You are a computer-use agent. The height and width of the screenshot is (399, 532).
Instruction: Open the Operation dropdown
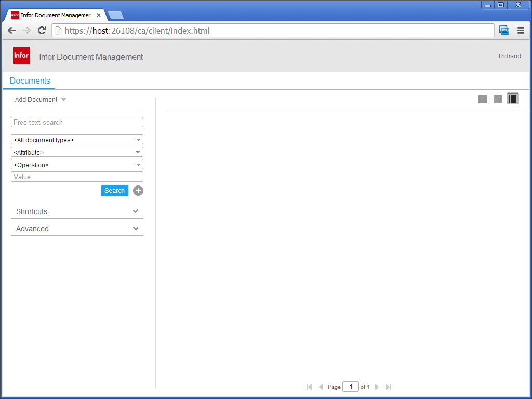(x=77, y=165)
